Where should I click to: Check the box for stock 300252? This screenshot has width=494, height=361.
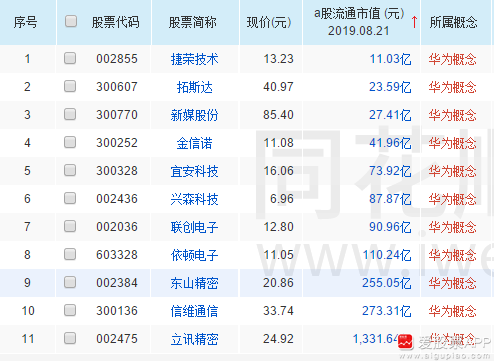click(70, 142)
